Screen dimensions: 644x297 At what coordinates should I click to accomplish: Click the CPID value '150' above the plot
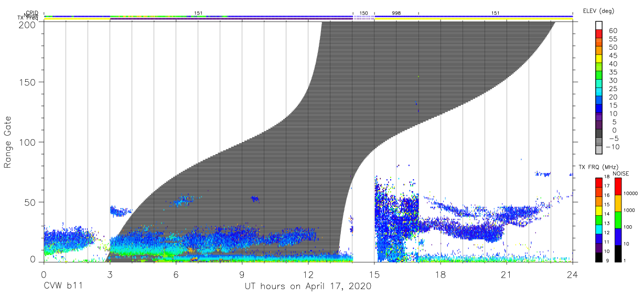[363, 12]
